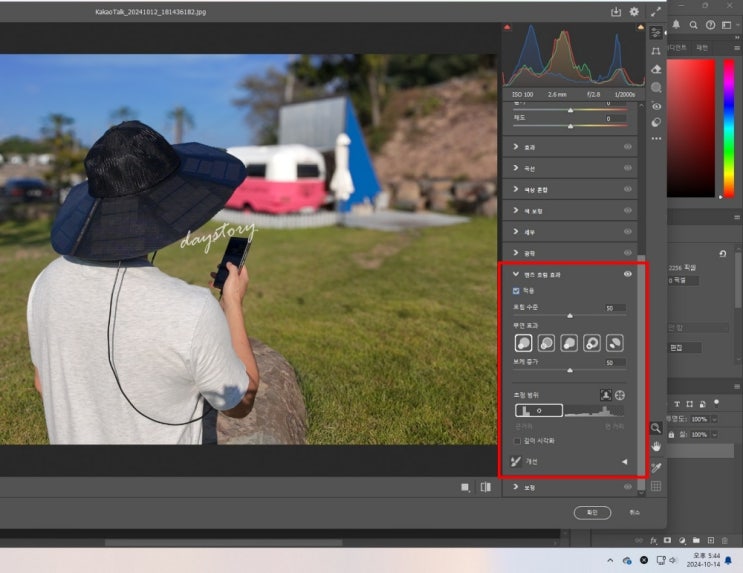Viewport: 743px width, 573px height.
Task: Choose the first circular bokeh effect
Action: (x=523, y=343)
